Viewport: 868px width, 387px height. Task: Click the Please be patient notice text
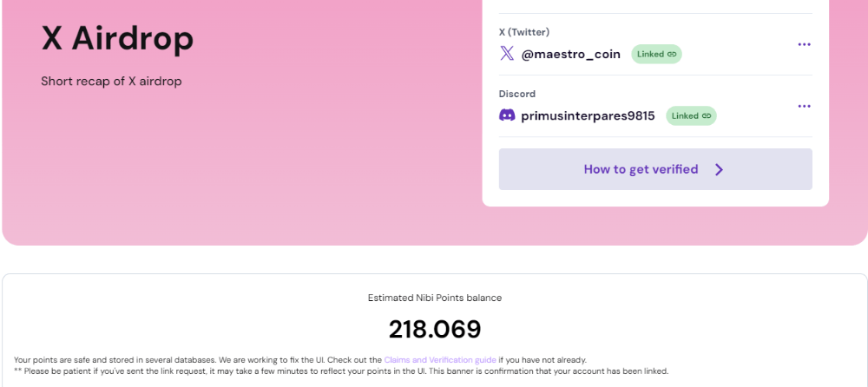(x=341, y=371)
